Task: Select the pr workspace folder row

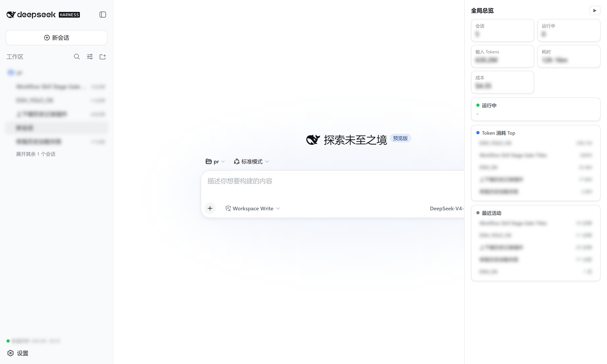Action: 57,73
